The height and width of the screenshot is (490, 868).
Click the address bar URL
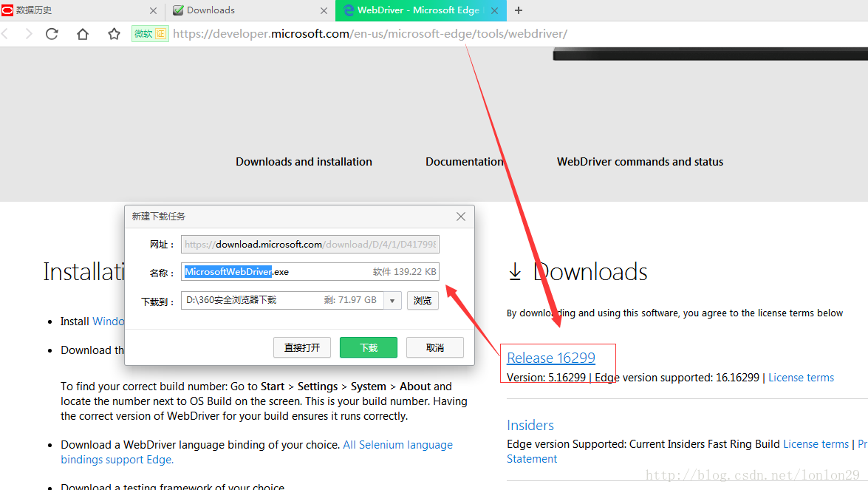click(370, 34)
